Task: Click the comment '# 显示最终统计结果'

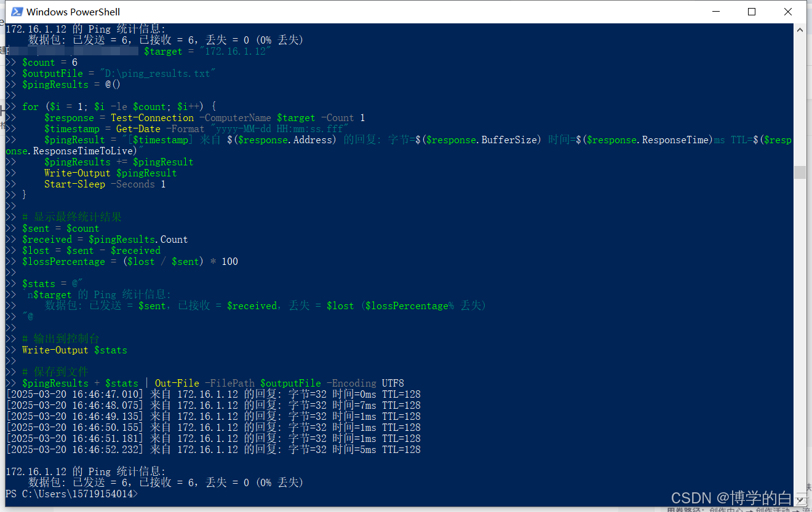Action: (72, 217)
